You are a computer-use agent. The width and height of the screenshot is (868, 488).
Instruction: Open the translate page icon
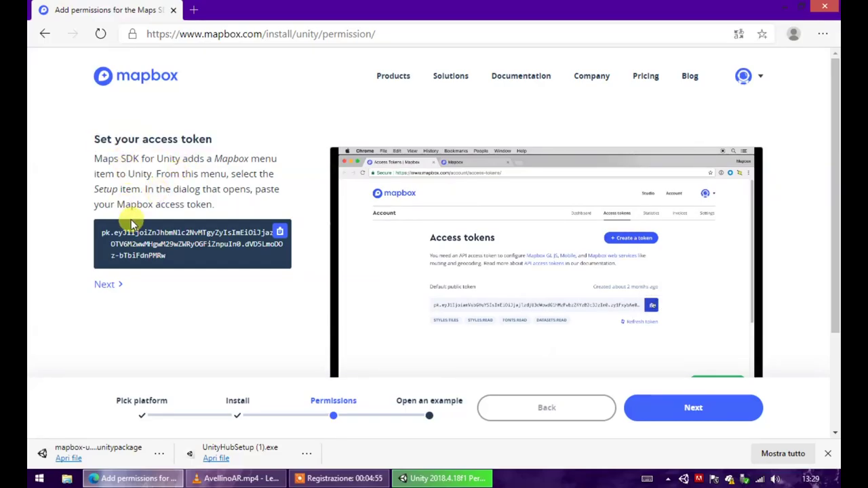coord(738,34)
